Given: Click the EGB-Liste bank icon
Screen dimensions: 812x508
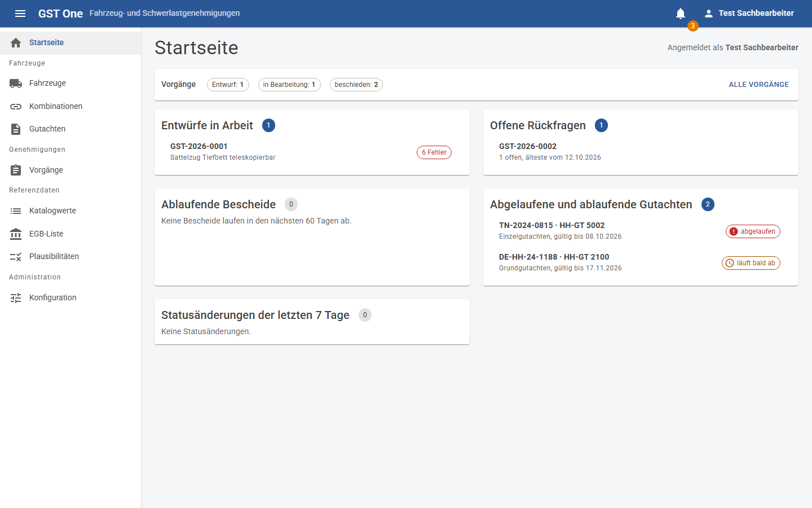Looking at the screenshot, I should click(x=16, y=234).
